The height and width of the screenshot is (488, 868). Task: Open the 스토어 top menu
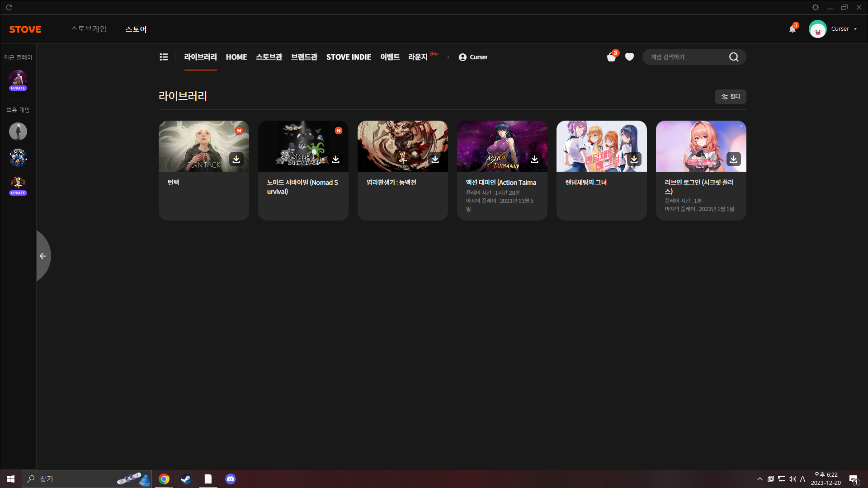[136, 29]
